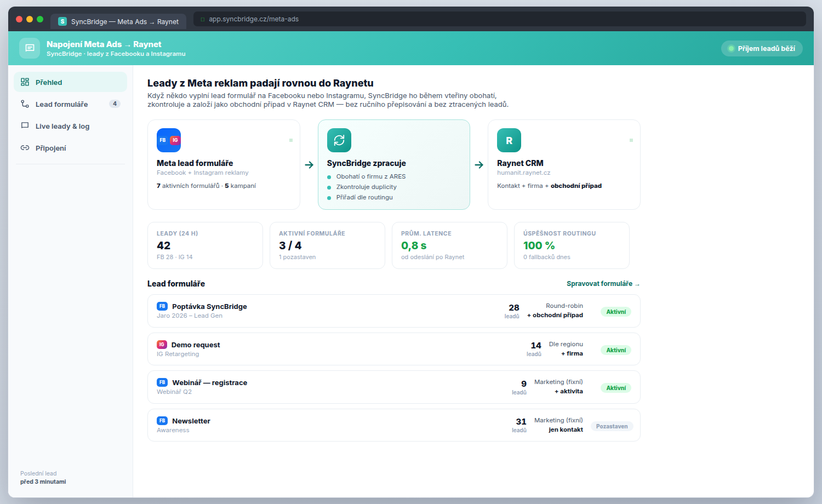The height and width of the screenshot is (504, 822).
Task: Click the badge 4 beside Lead formuláře
Action: [115, 104]
